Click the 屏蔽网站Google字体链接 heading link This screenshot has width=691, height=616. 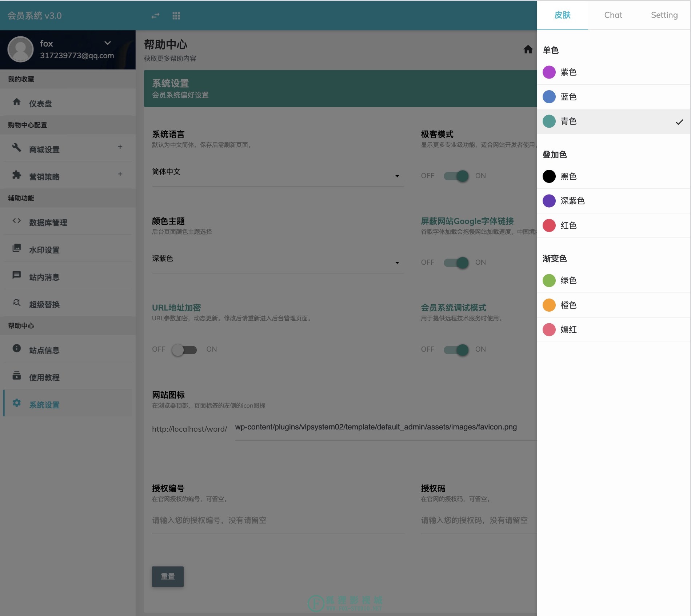point(467,221)
